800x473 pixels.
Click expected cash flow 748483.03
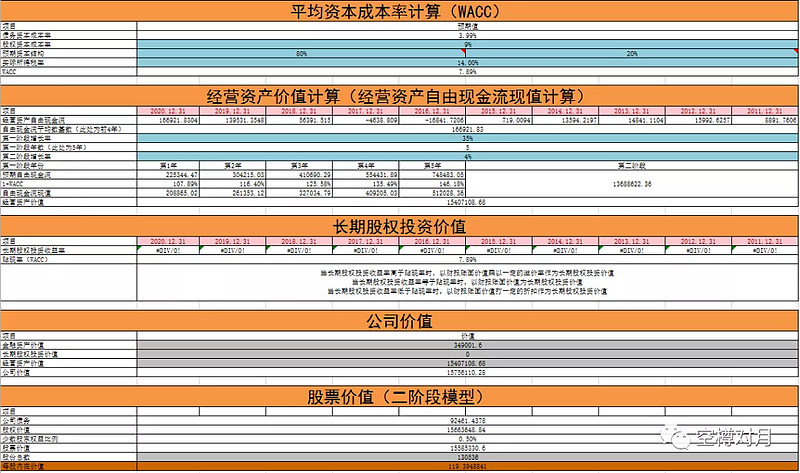(432, 175)
